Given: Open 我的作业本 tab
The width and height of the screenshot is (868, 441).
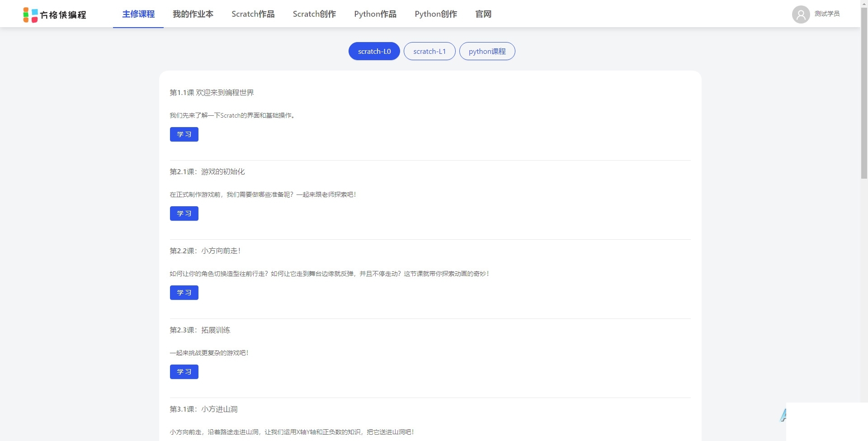Looking at the screenshot, I should click(193, 14).
